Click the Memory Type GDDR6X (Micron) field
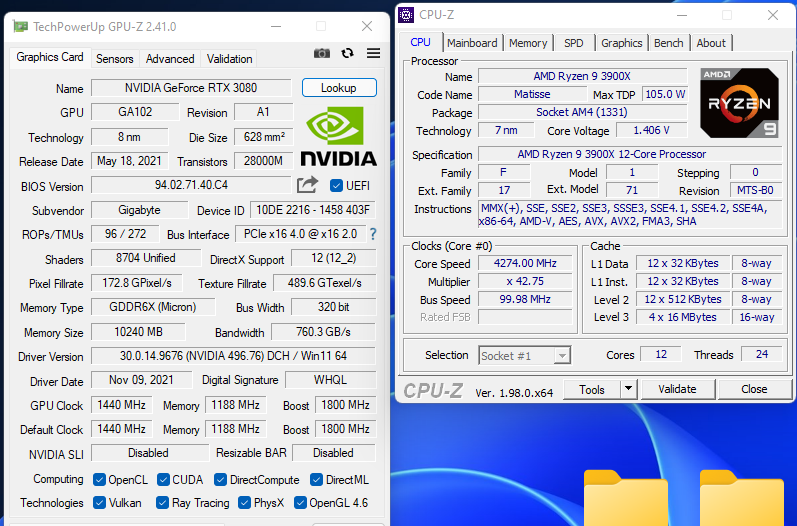The image size is (797, 526). coord(153,307)
